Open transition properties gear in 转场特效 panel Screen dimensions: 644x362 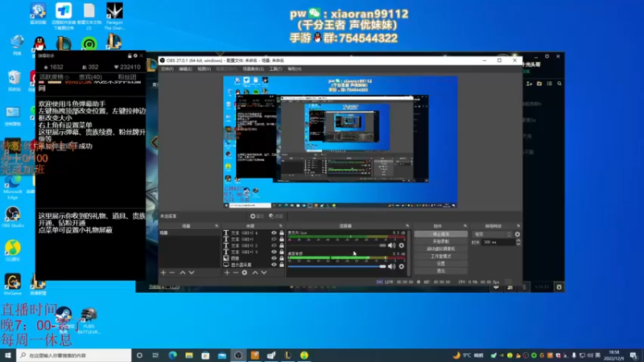pyautogui.click(x=517, y=234)
